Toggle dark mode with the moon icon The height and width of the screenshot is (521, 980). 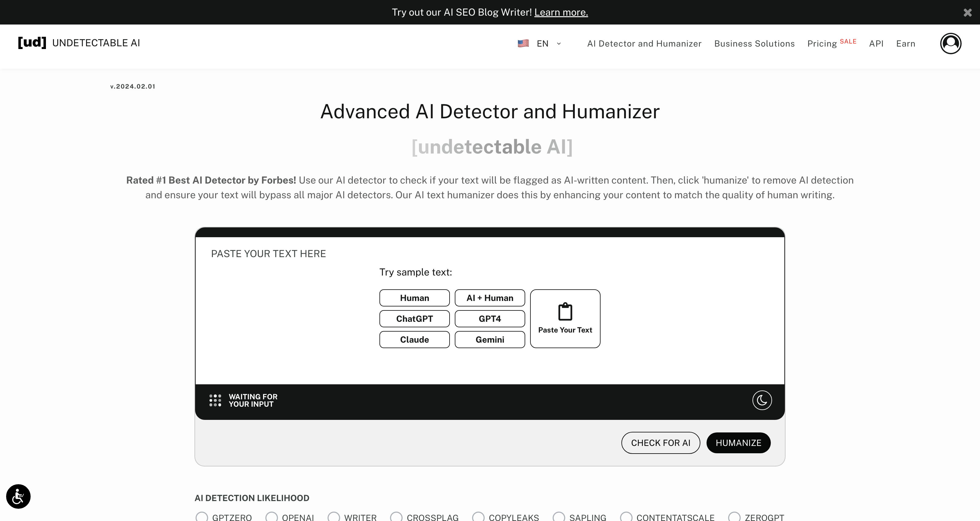(x=762, y=400)
